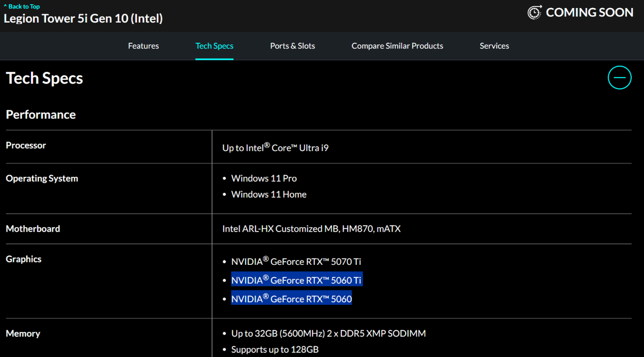The width and height of the screenshot is (644, 357).
Task: Go to the Services tab
Action: [x=494, y=46]
